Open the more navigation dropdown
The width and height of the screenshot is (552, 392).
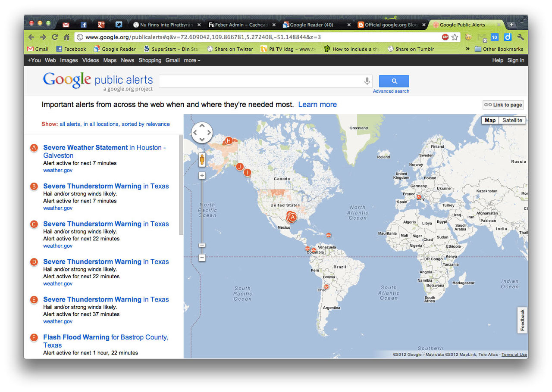[x=192, y=60]
